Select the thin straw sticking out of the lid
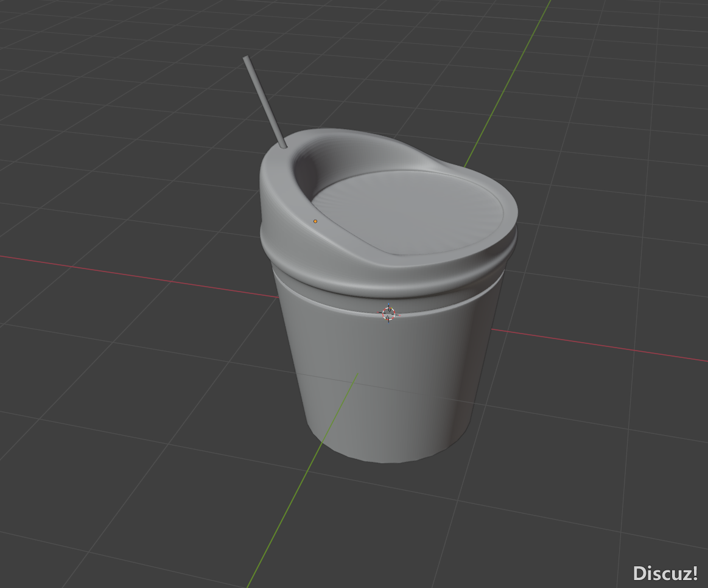The height and width of the screenshot is (588, 708). (x=265, y=102)
